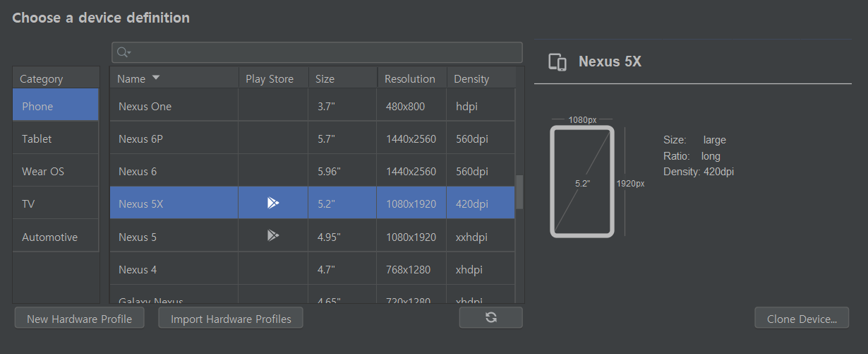This screenshot has width=868, height=354.
Task: Click the Size: large detail text
Action: click(x=694, y=140)
